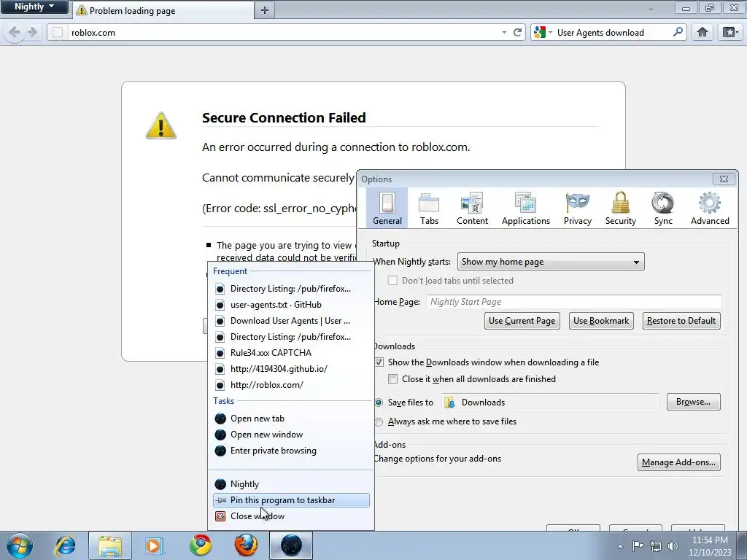Image resolution: width=747 pixels, height=560 pixels.
Task: Open the Nightly application menu
Action: (34, 7)
